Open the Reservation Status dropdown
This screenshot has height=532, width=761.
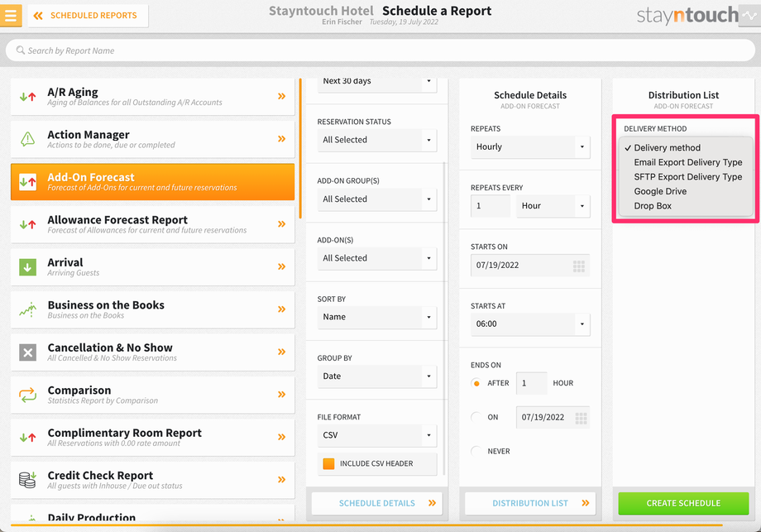[377, 140]
